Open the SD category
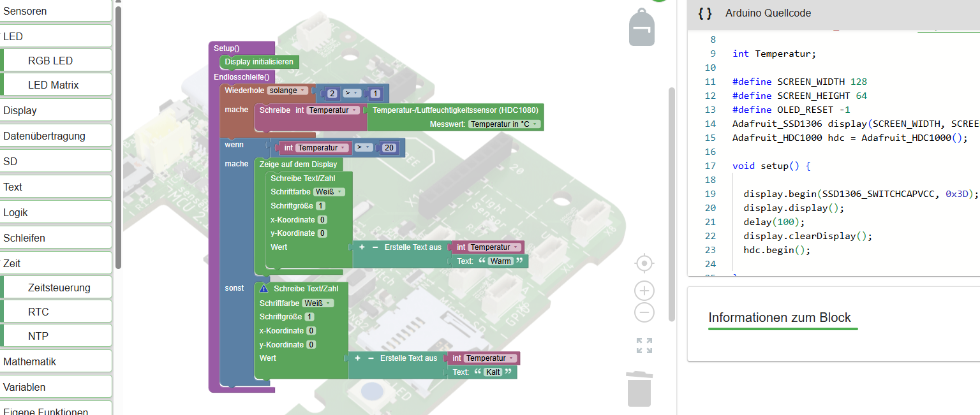Image resolution: width=980 pixels, height=415 pixels. [x=56, y=162]
